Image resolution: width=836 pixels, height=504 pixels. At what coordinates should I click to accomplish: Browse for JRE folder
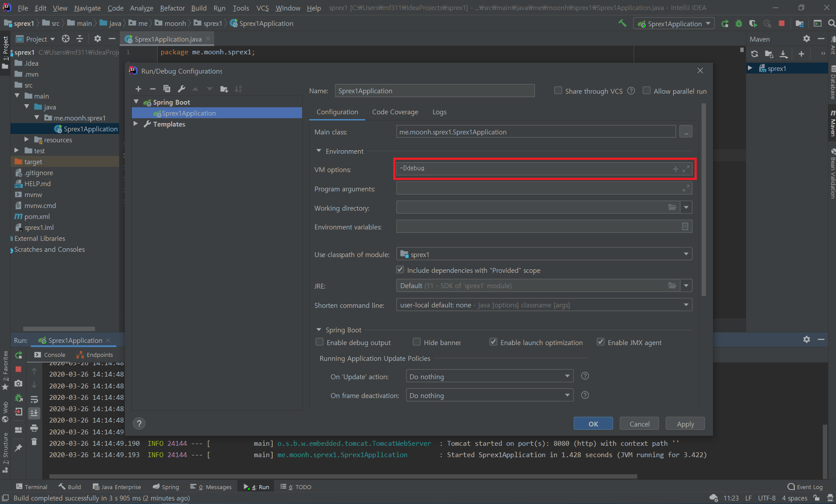click(x=672, y=285)
